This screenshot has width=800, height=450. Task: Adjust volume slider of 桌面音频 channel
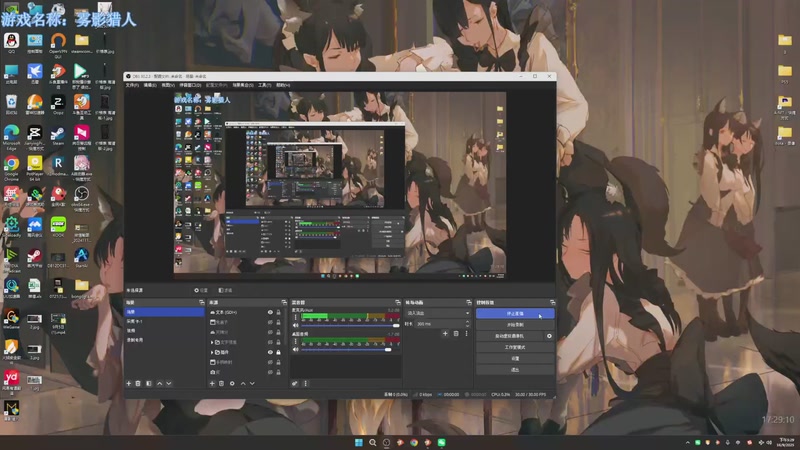pos(350,349)
